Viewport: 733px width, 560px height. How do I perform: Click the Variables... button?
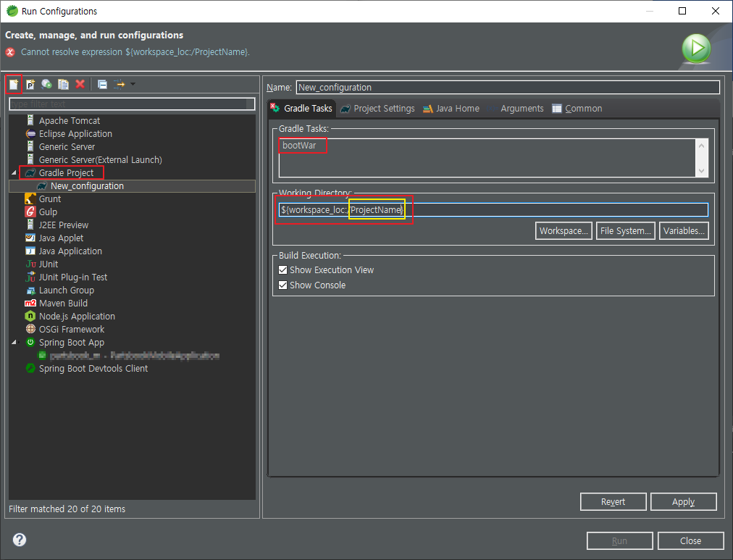[684, 231]
